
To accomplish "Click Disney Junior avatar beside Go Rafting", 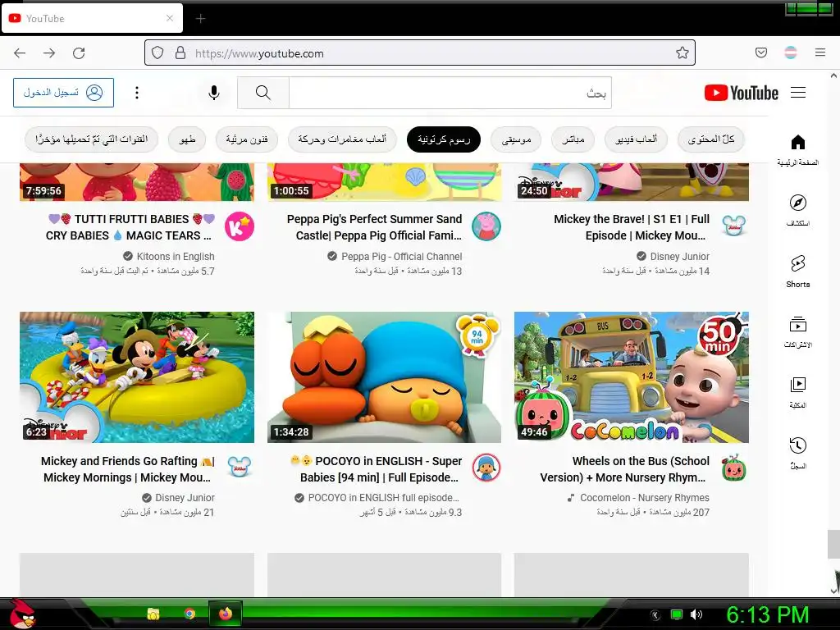I will 239,468.
